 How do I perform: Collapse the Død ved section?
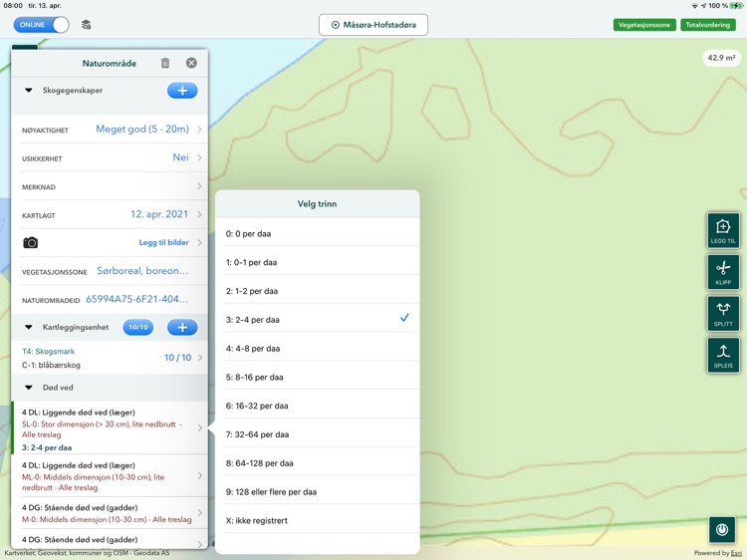point(29,388)
